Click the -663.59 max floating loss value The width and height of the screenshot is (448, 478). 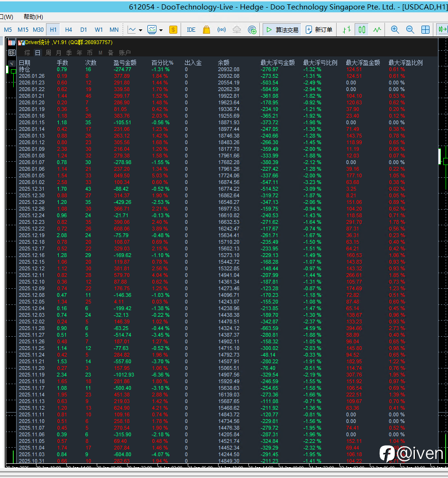(269, 328)
